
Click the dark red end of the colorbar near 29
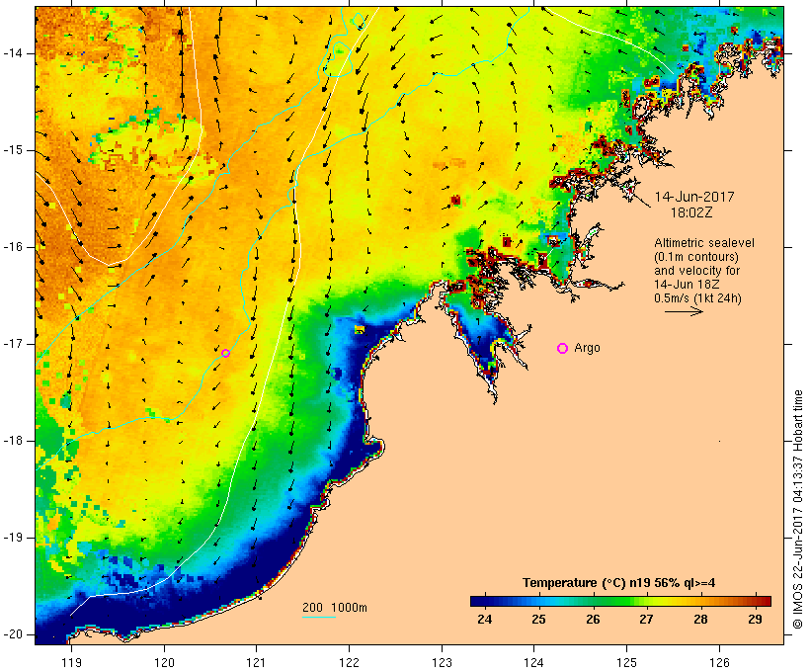762,601
